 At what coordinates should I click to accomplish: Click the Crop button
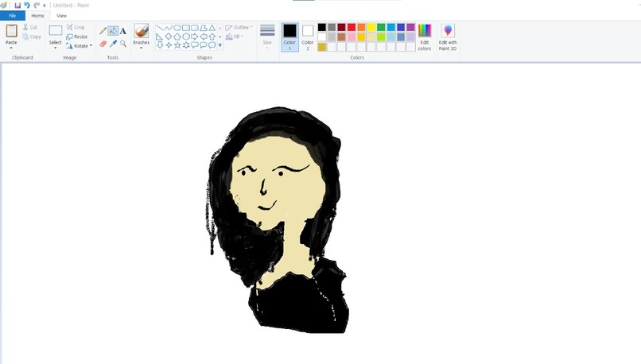click(76, 27)
